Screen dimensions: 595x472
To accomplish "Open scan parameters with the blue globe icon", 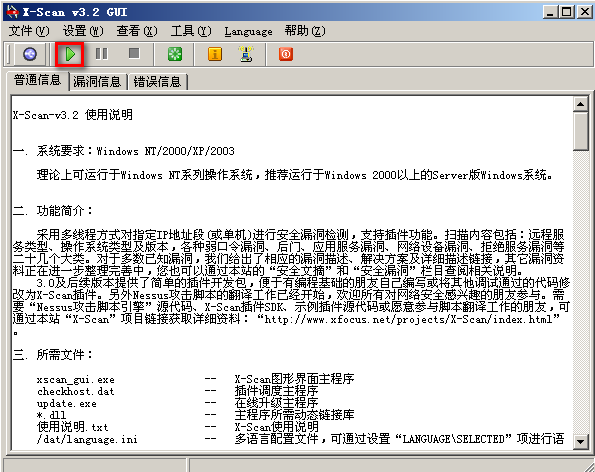I will click(30, 54).
